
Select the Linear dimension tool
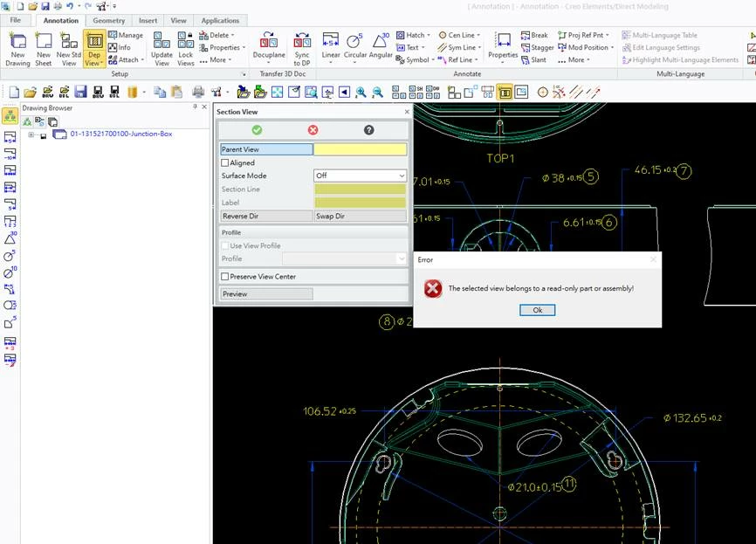pos(331,47)
